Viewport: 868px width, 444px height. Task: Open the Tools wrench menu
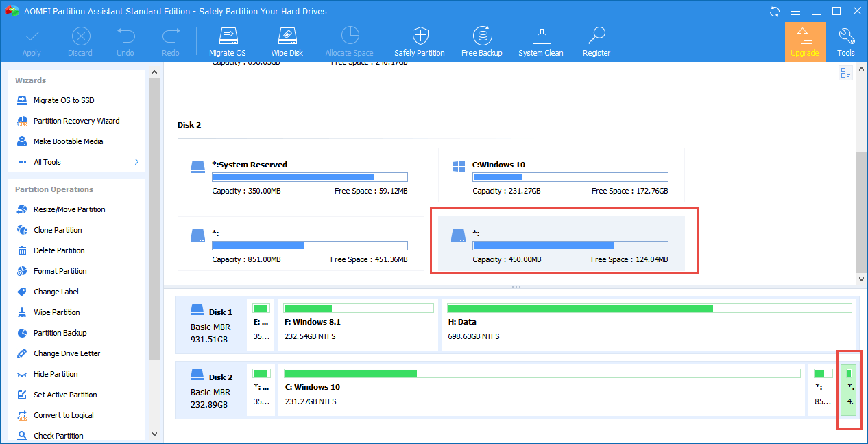coord(846,42)
